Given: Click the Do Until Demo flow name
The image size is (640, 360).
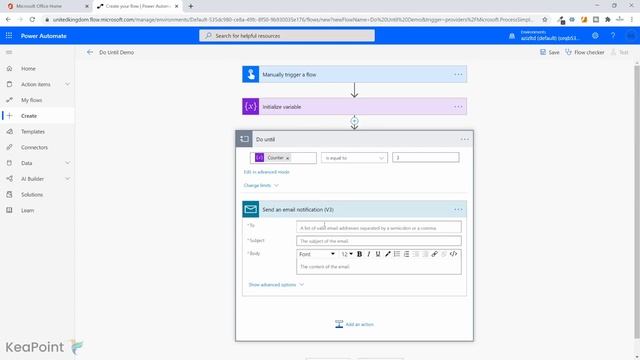Looking at the screenshot, I should click(116, 52).
